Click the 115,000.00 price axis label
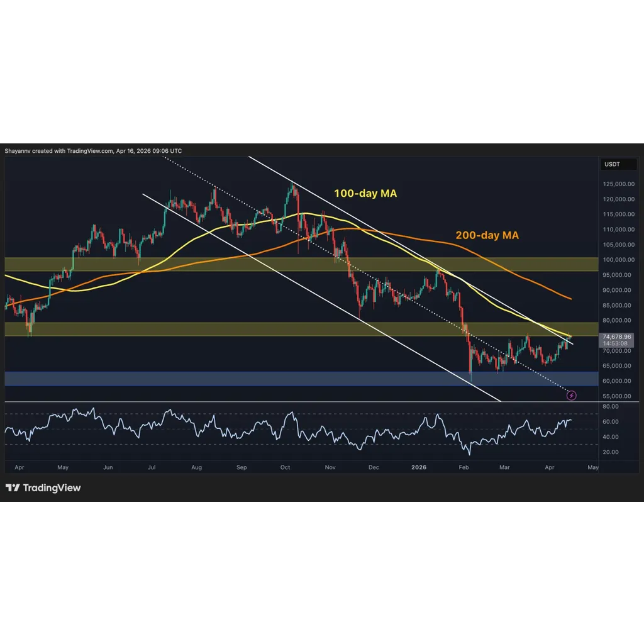 [x=619, y=214]
